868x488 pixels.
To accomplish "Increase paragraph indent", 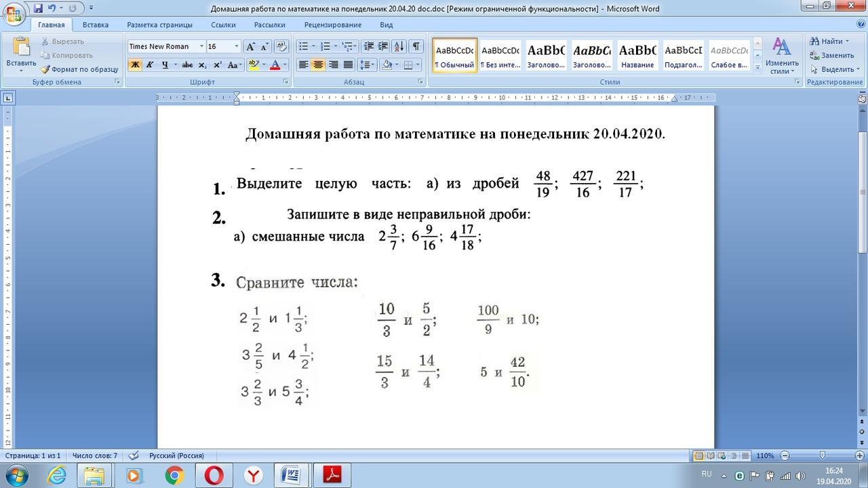I will click(x=382, y=47).
